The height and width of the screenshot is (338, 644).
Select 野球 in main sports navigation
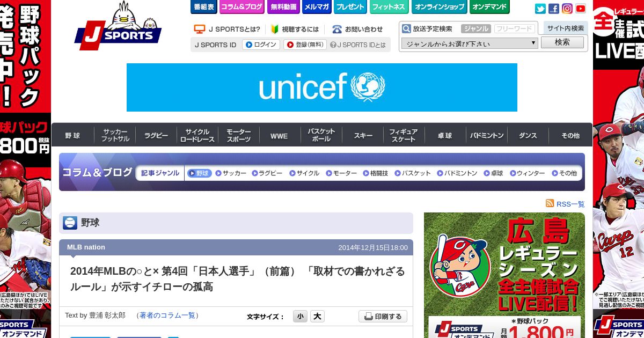(72, 135)
